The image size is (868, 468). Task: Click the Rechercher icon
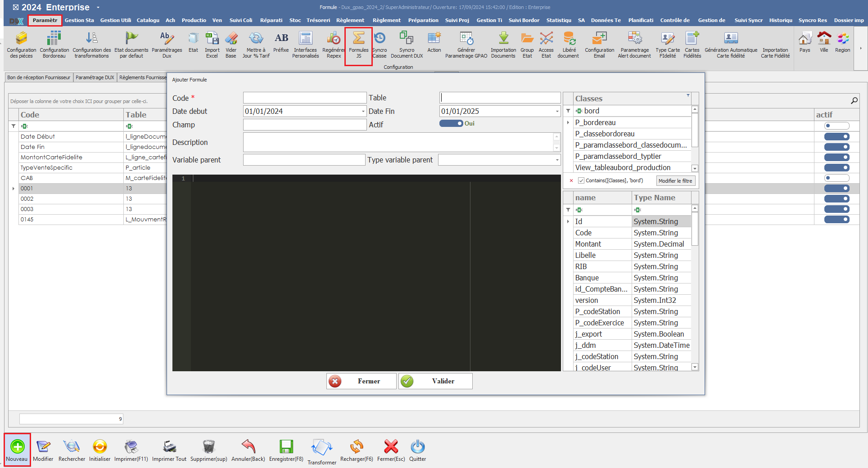[x=72, y=450]
